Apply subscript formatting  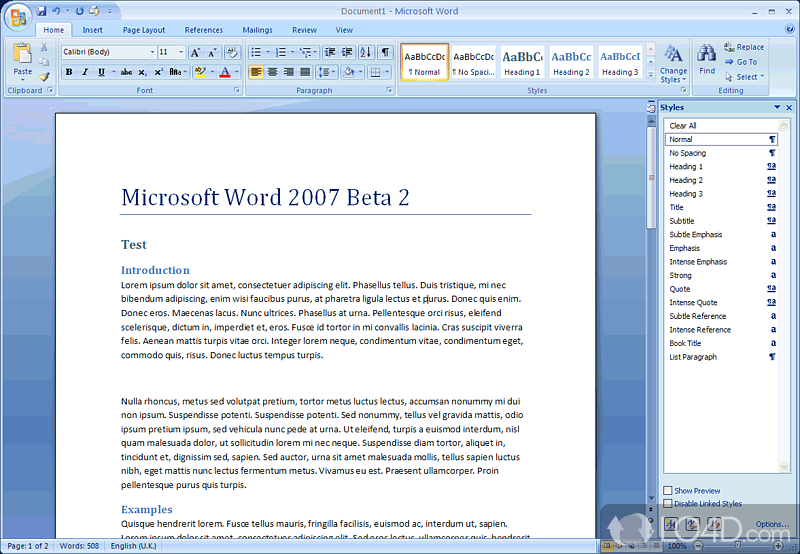click(x=142, y=72)
